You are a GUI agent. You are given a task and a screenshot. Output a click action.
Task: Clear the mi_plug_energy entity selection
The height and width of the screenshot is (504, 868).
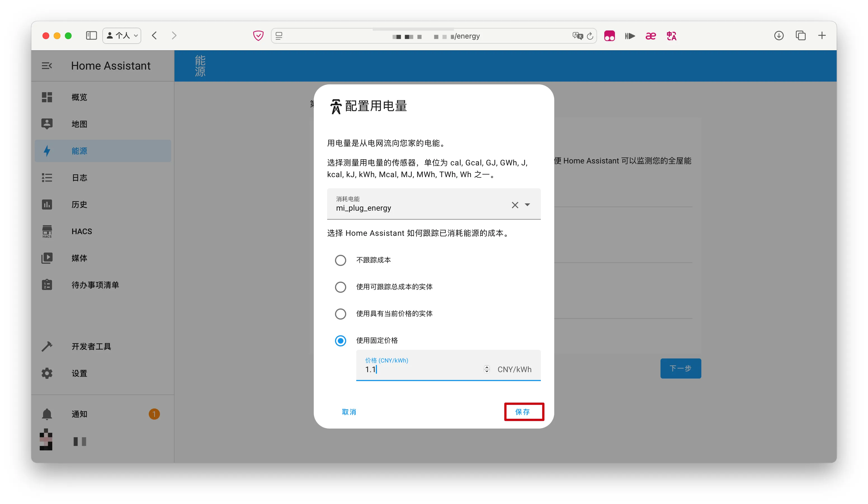515,205
